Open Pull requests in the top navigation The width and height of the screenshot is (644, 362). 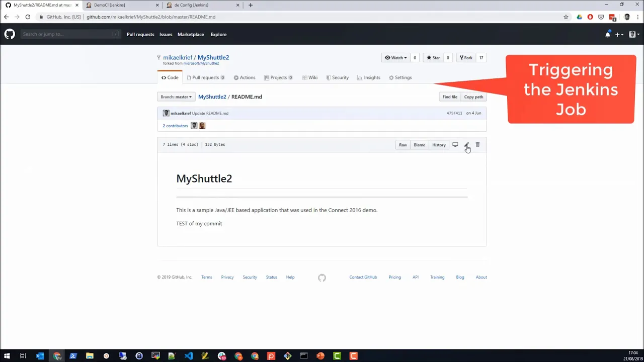pyautogui.click(x=140, y=34)
